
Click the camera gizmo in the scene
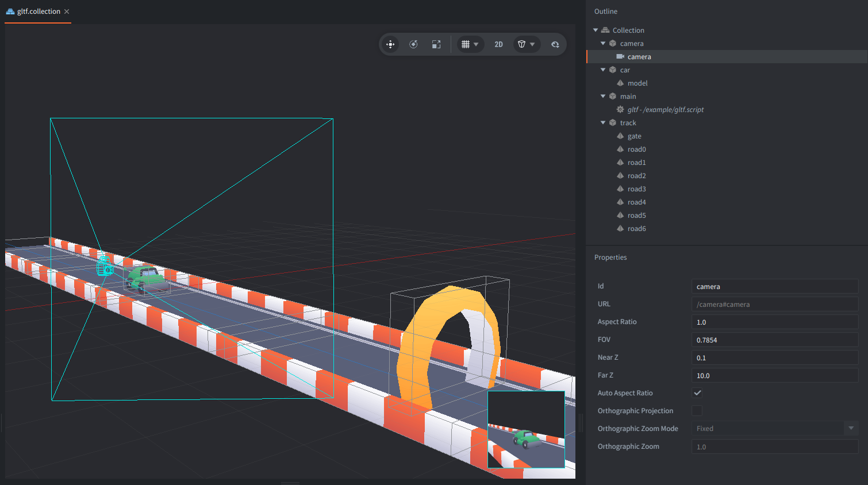105,266
